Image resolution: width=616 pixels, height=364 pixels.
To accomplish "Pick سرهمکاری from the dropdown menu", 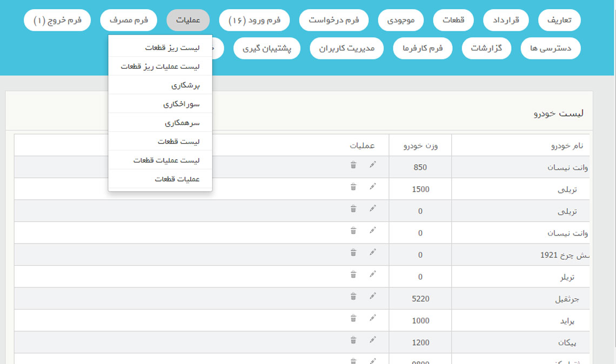I will point(160,123).
